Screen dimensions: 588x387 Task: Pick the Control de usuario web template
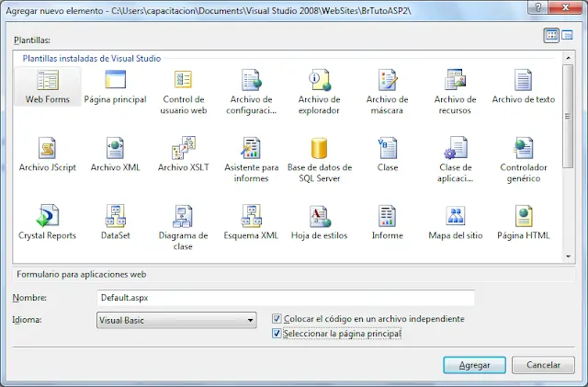click(x=184, y=92)
